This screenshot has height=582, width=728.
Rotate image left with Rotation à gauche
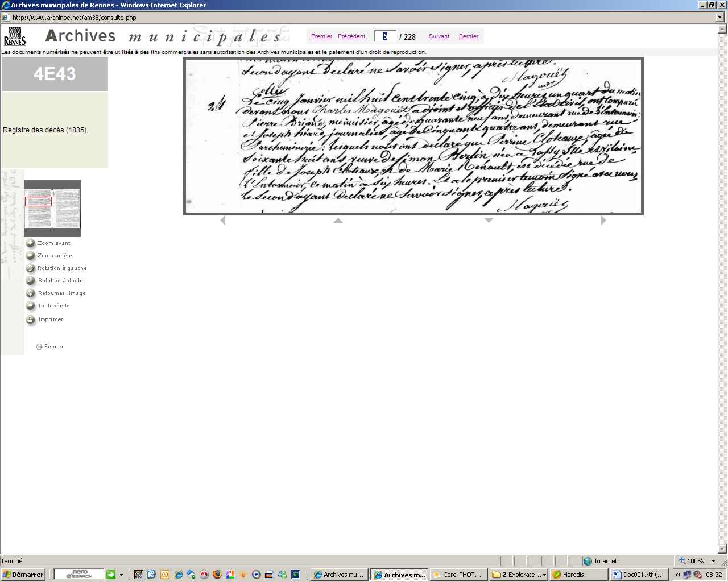pyautogui.click(x=31, y=268)
